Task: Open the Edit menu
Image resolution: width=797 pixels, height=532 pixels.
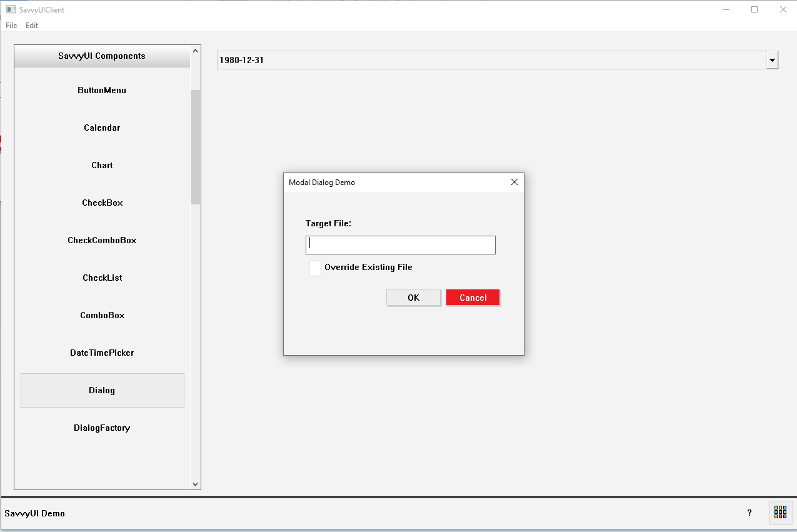Action: [x=32, y=26]
